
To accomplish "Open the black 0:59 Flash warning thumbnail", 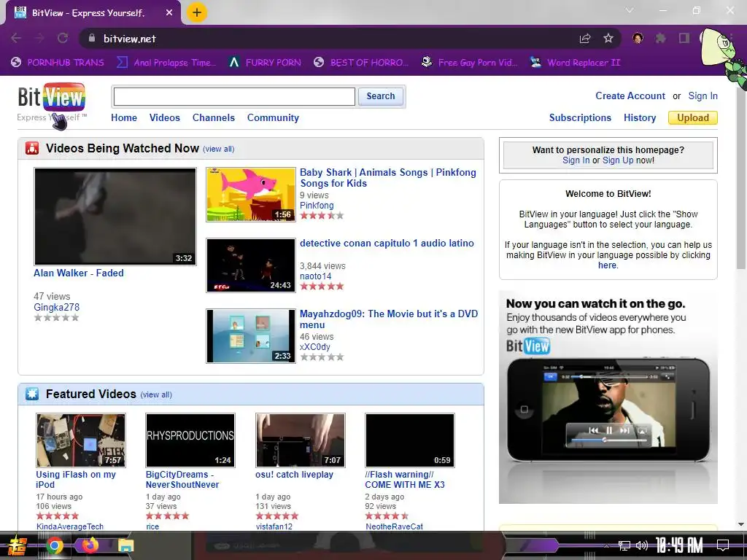I will coord(410,440).
